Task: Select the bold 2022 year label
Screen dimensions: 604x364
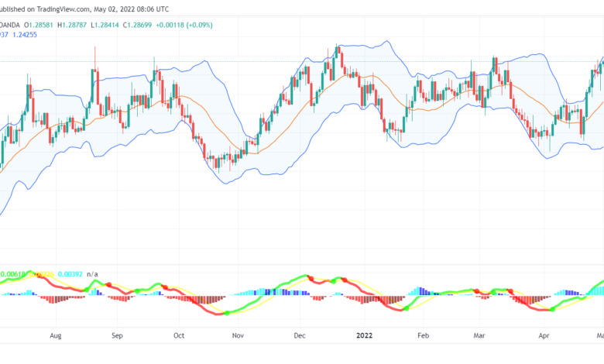Action: coord(365,335)
